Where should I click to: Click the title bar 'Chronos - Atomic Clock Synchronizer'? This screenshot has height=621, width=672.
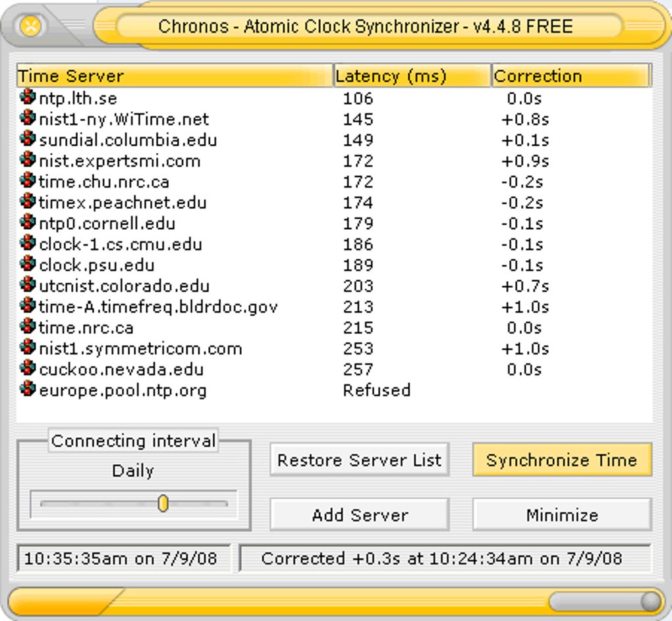pyautogui.click(x=366, y=26)
